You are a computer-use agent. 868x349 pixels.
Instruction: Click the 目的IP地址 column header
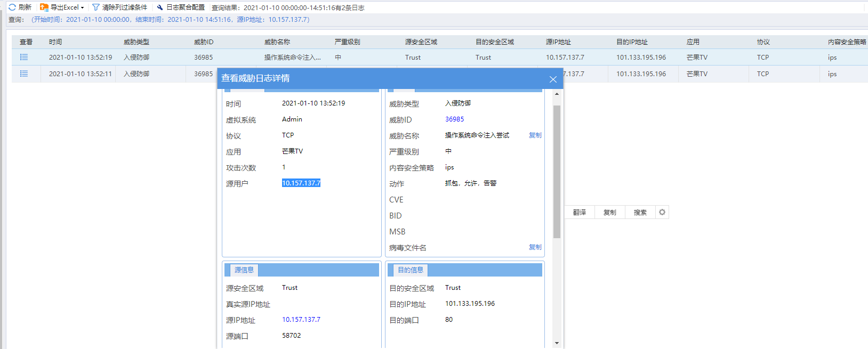pos(632,42)
